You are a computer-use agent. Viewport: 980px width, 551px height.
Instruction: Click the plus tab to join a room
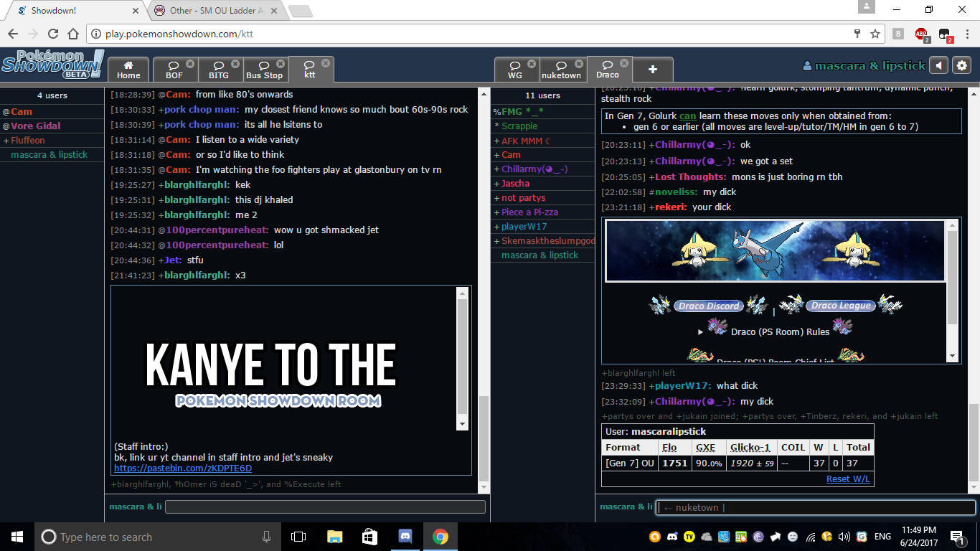[652, 70]
